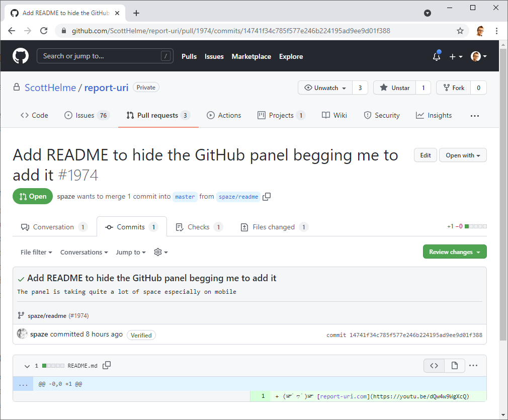
Task: Expand the Jump to dropdown
Action: (131, 252)
